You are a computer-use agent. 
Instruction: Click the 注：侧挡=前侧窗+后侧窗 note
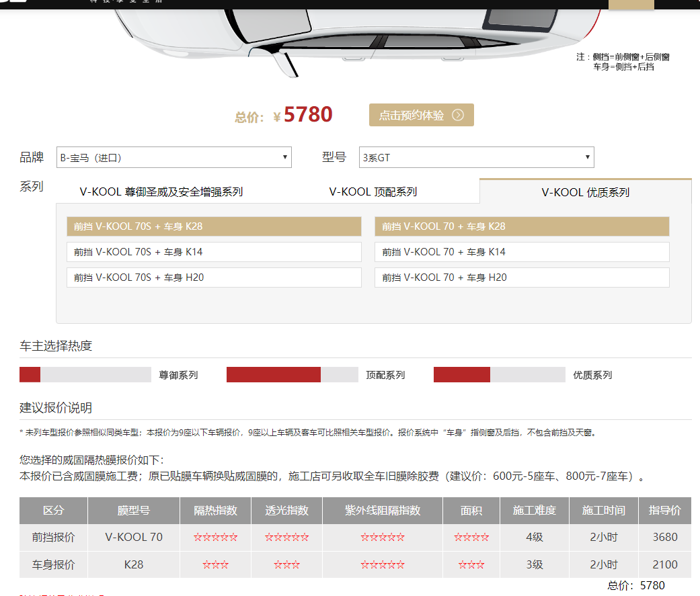[x=623, y=57]
